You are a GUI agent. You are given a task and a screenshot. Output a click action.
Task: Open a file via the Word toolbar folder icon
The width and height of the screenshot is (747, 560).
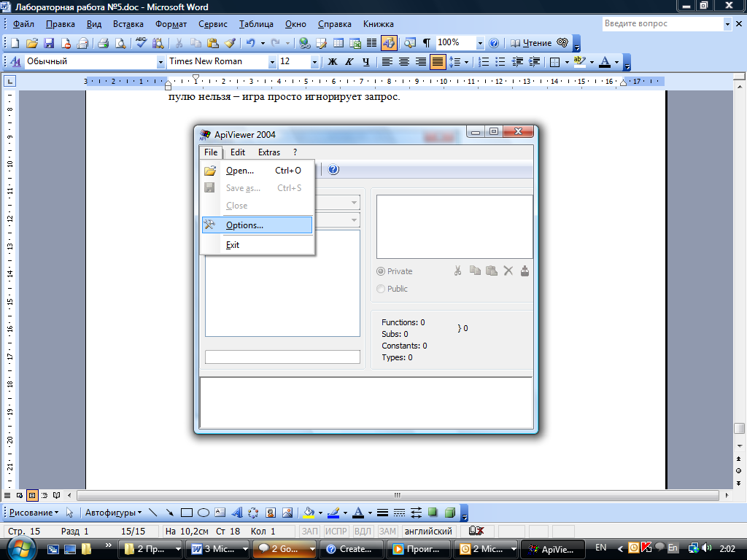tap(31, 43)
